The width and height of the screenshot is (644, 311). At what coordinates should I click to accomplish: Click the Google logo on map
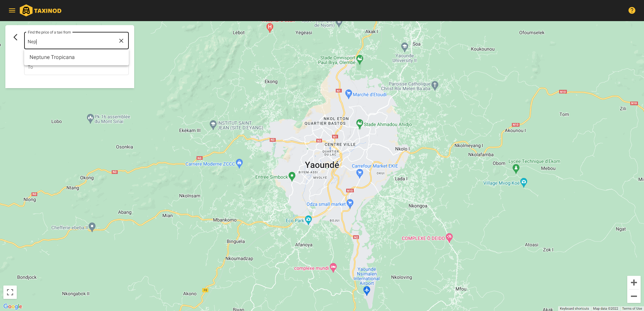13,306
